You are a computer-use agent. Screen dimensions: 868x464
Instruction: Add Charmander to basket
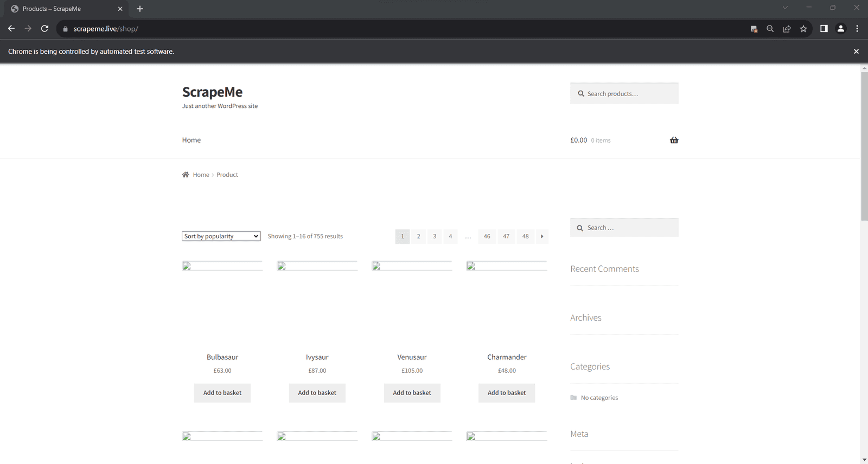click(507, 393)
